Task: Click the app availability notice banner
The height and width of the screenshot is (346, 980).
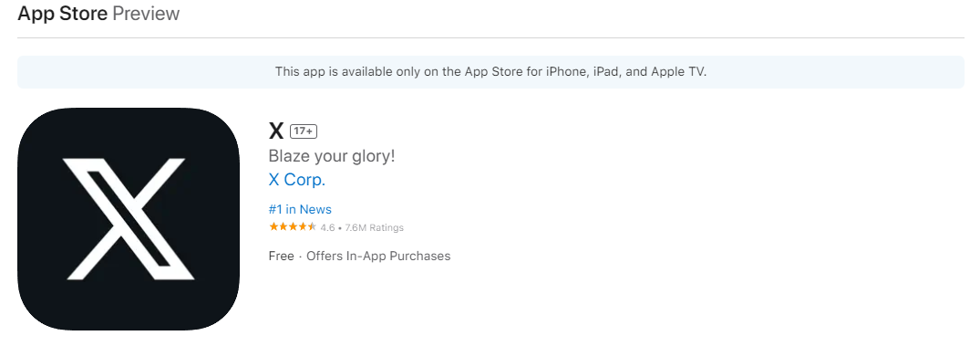Action: pos(490,72)
